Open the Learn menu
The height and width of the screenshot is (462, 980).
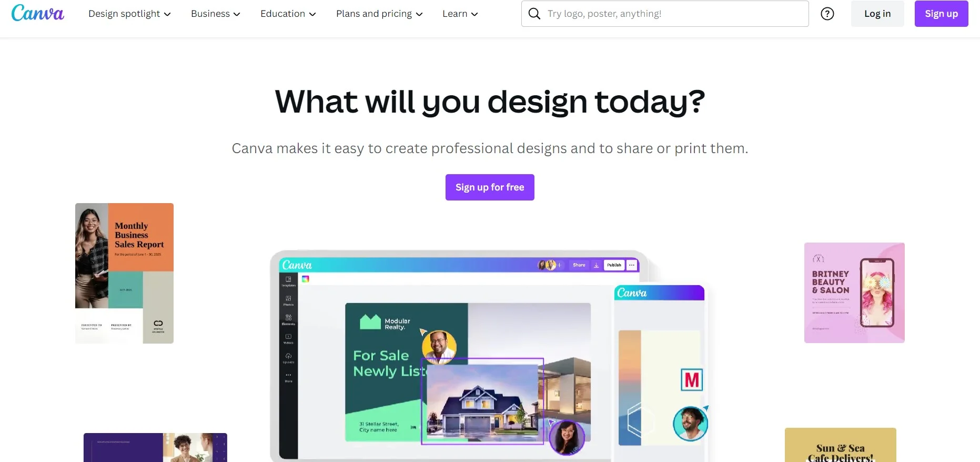point(460,14)
